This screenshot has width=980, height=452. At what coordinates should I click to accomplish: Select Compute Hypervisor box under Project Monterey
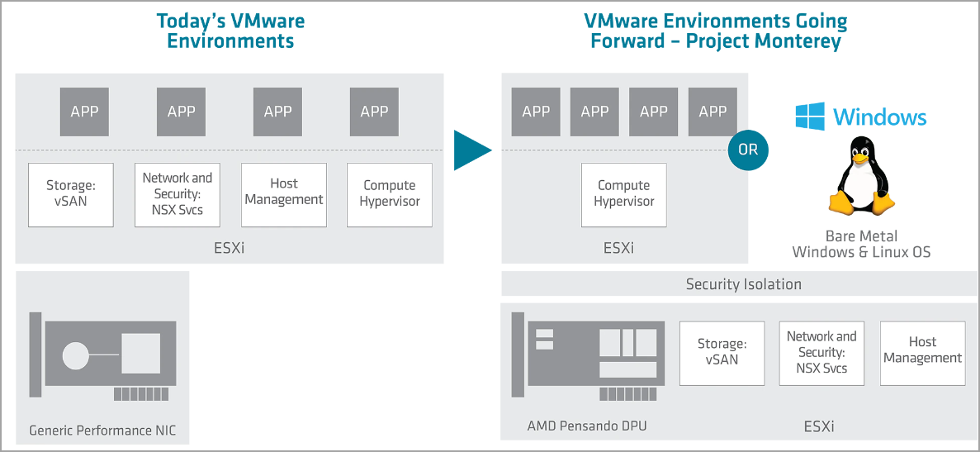tap(624, 194)
